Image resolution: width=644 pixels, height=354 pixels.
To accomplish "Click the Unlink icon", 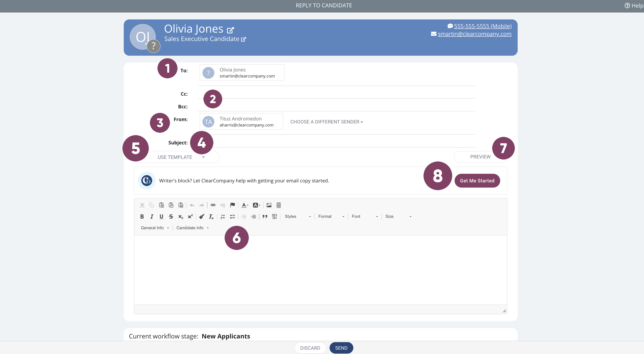I will (x=223, y=205).
